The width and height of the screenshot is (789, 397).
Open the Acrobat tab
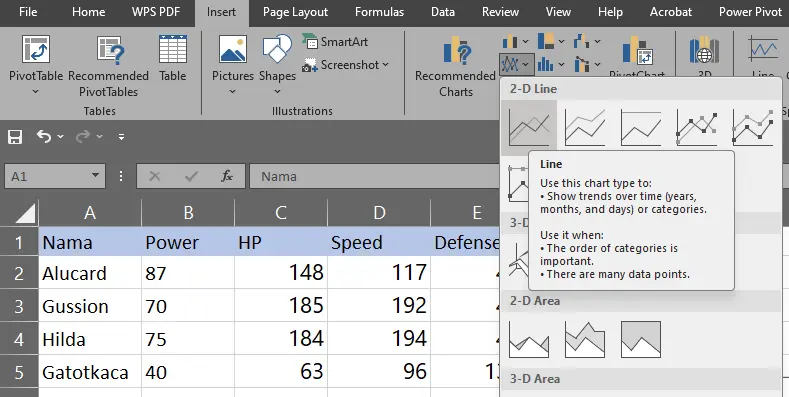point(671,12)
